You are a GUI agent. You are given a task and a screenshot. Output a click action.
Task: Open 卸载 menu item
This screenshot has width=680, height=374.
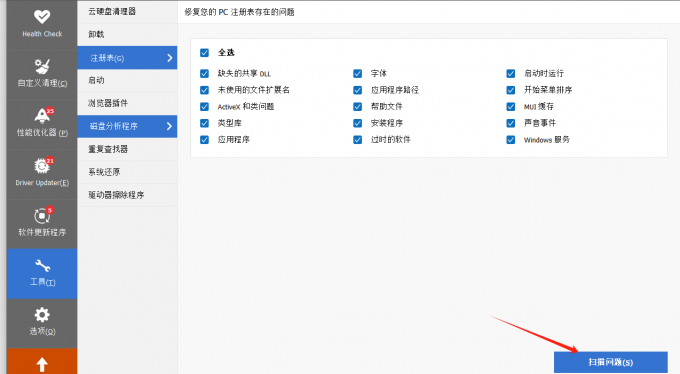point(127,34)
